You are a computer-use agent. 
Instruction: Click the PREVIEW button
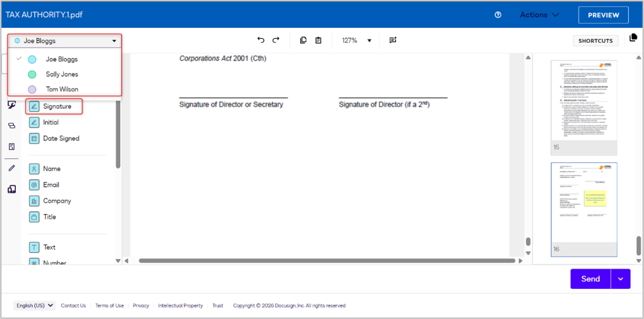[603, 15]
